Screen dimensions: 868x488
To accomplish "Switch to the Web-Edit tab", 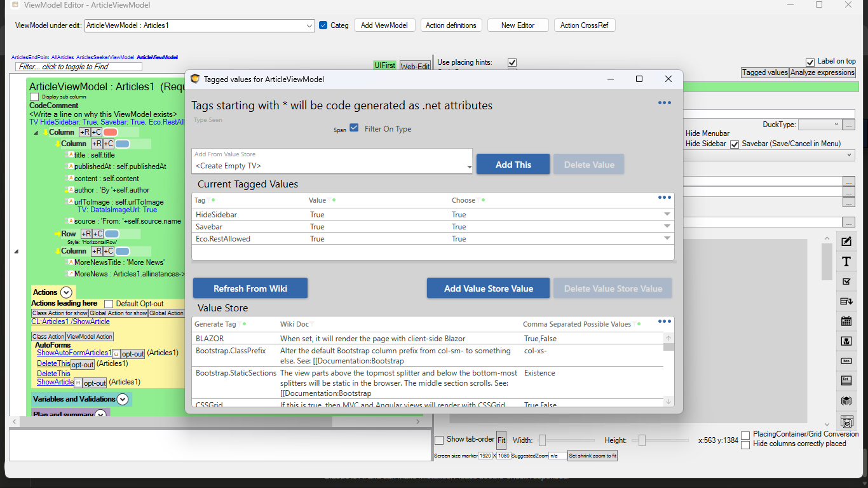I will click(414, 66).
